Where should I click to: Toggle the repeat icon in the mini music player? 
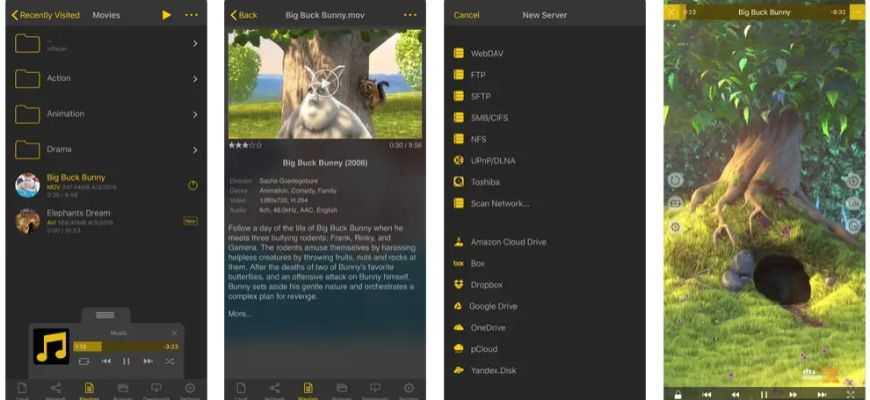click(x=84, y=360)
